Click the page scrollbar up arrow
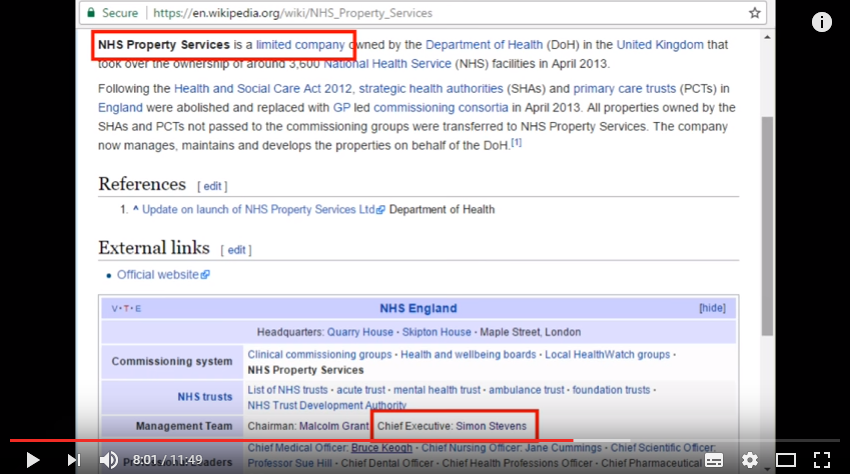 pos(767,37)
